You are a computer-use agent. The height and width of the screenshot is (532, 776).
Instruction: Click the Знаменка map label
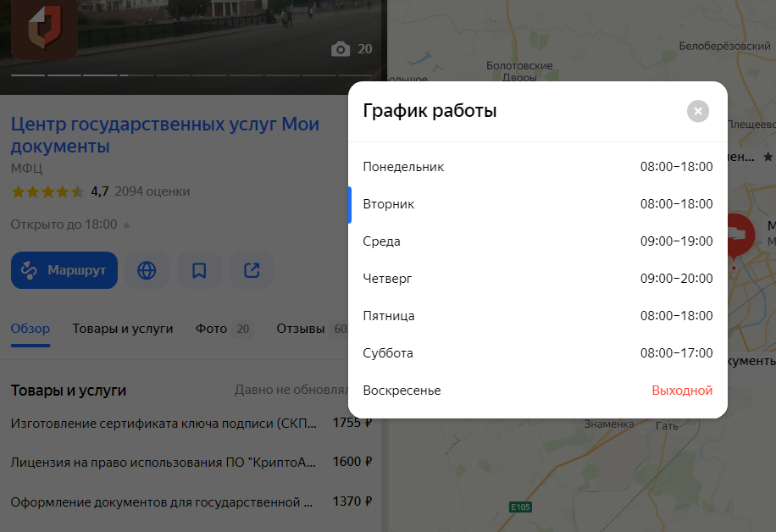point(609,424)
